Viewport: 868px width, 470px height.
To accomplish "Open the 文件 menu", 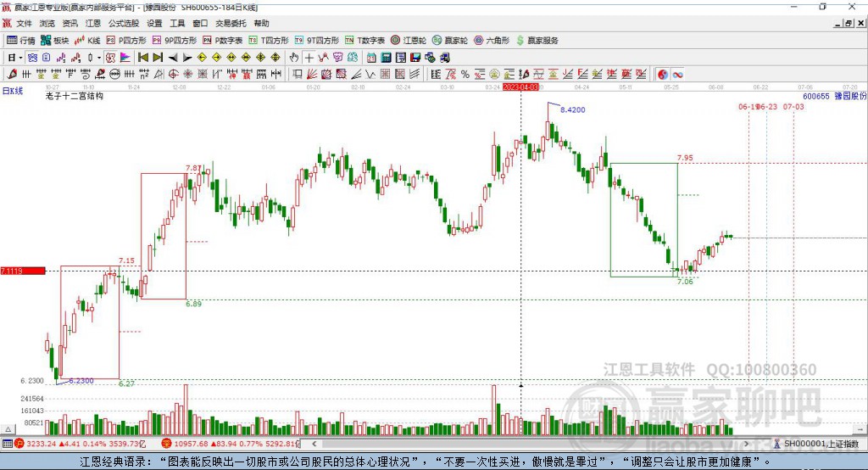I will click(25, 23).
